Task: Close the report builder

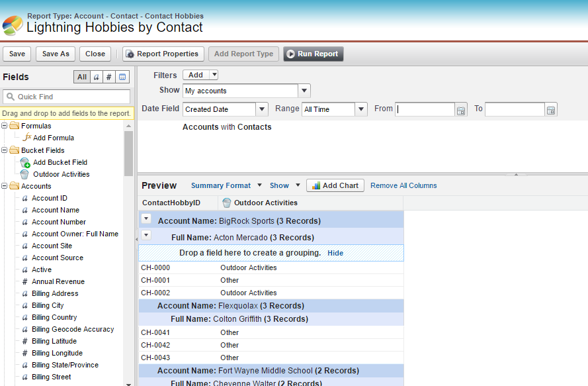Action: [x=95, y=54]
